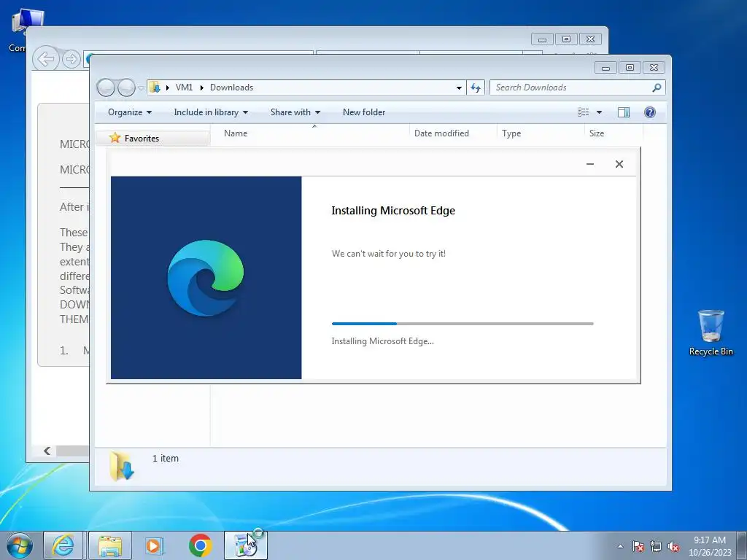This screenshot has width=747, height=560.
Task: Go back in Explorer window
Action: click(x=106, y=87)
